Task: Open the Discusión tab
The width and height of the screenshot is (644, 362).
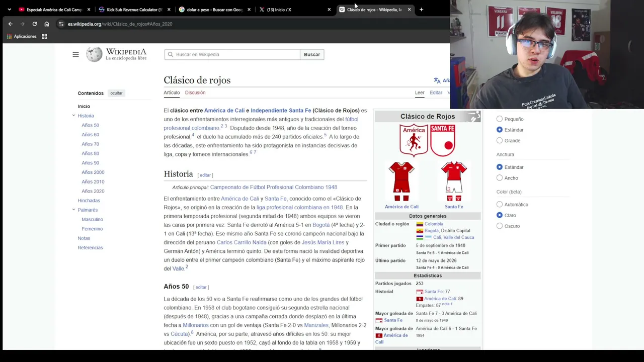Action: tap(195, 93)
